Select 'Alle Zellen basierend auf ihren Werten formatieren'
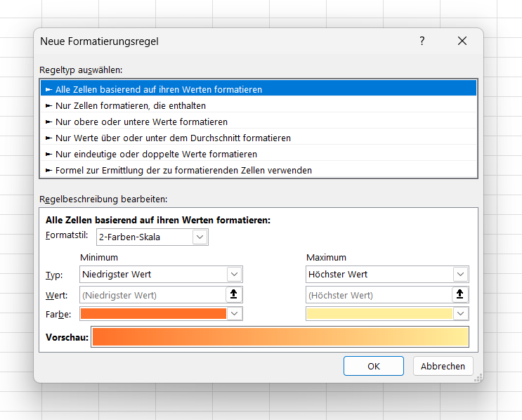The width and height of the screenshot is (522, 420). (x=159, y=89)
